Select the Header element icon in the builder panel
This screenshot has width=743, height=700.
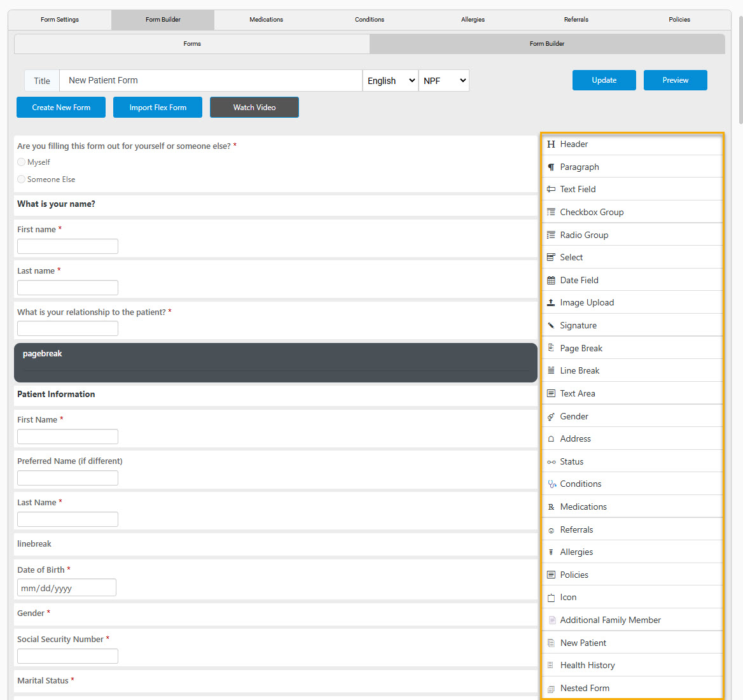click(551, 144)
